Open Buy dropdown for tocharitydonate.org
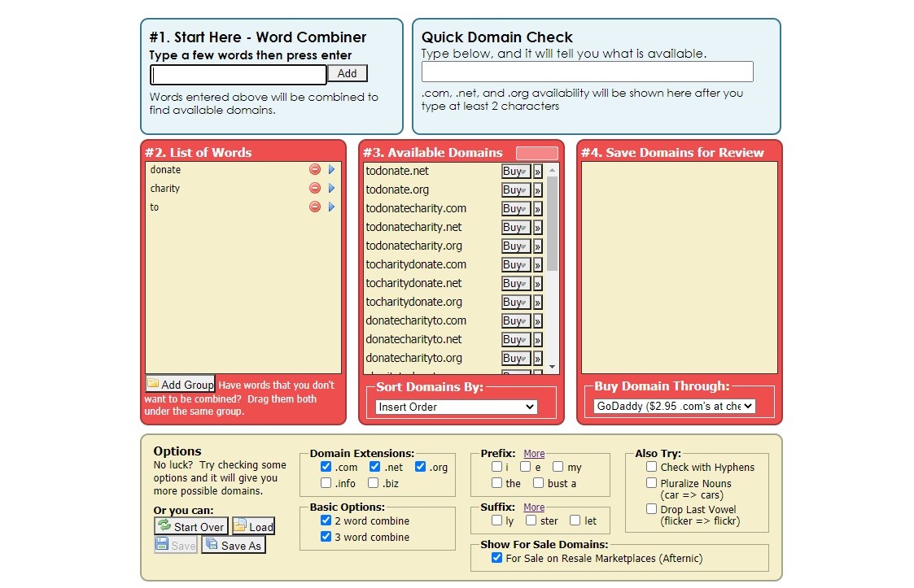Image resolution: width=914 pixels, height=588 pixels. pos(516,302)
